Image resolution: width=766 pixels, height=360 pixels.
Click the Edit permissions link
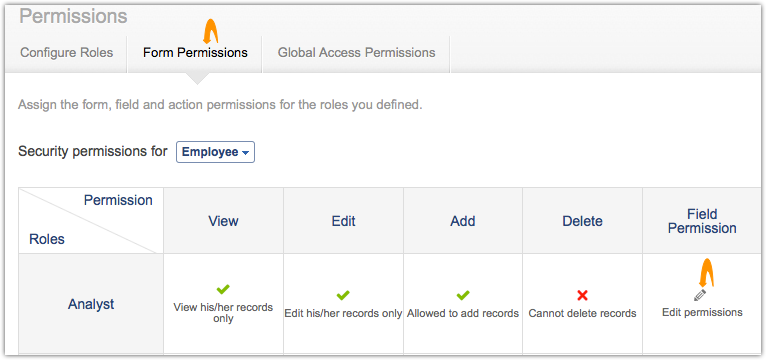[x=702, y=312]
